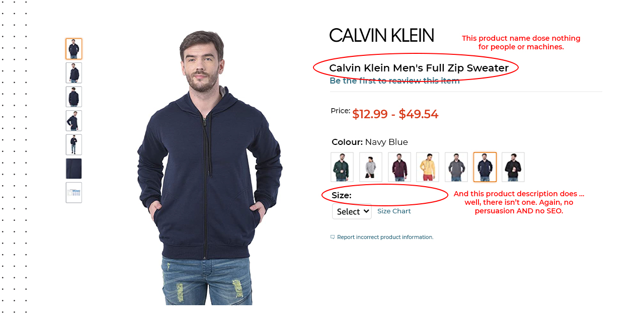The image size is (644, 316).
Task: Choose the light grey hoodie colour option
Action: [371, 167]
